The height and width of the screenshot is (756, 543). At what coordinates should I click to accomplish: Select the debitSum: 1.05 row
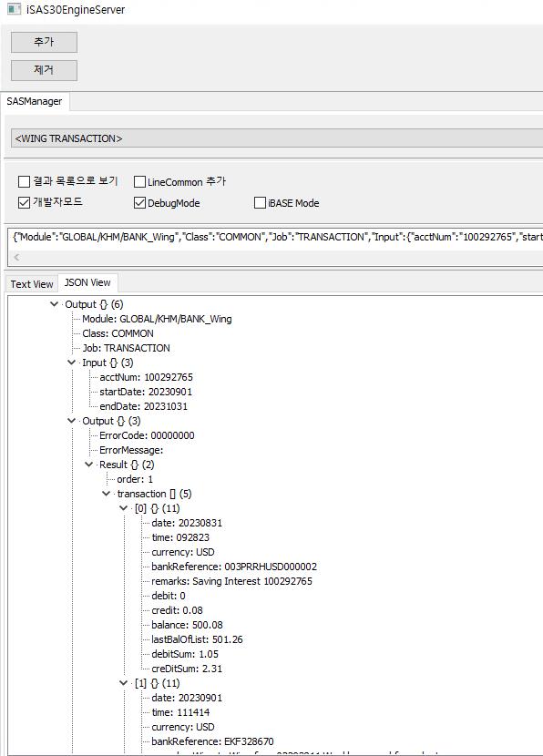[x=185, y=654]
